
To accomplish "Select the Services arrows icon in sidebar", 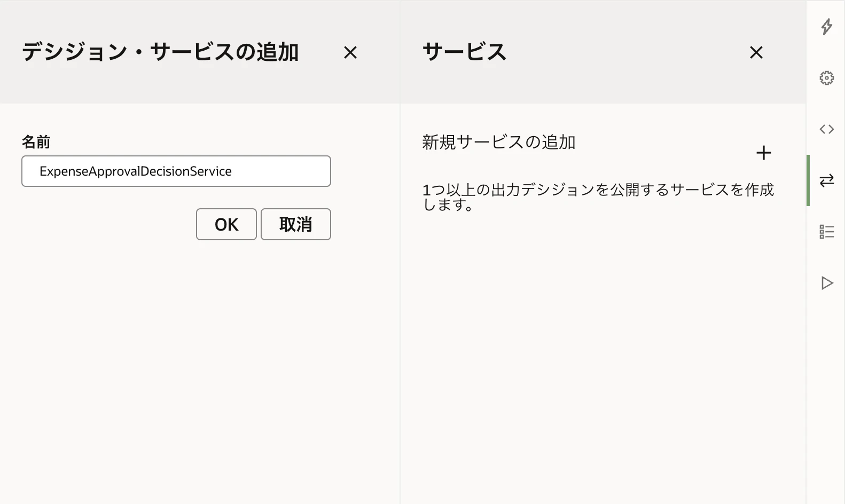I will click(x=826, y=180).
